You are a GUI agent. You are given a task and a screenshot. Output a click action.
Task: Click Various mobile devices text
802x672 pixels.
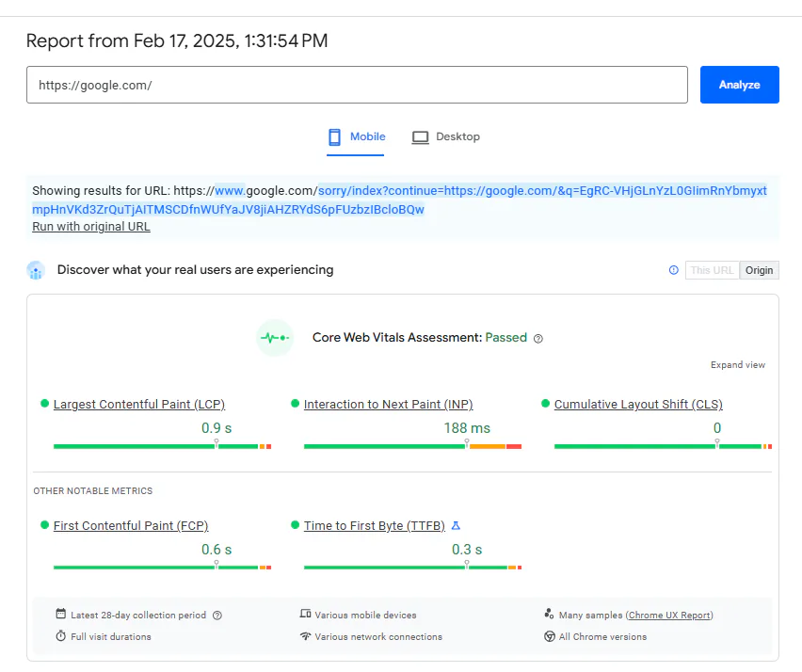(366, 616)
